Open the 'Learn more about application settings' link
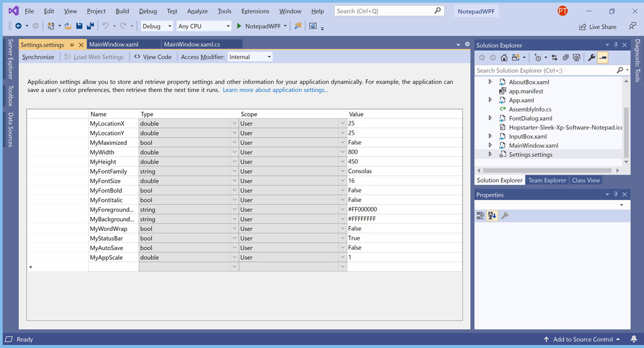This screenshot has width=644, height=348. pyautogui.click(x=275, y=90)
